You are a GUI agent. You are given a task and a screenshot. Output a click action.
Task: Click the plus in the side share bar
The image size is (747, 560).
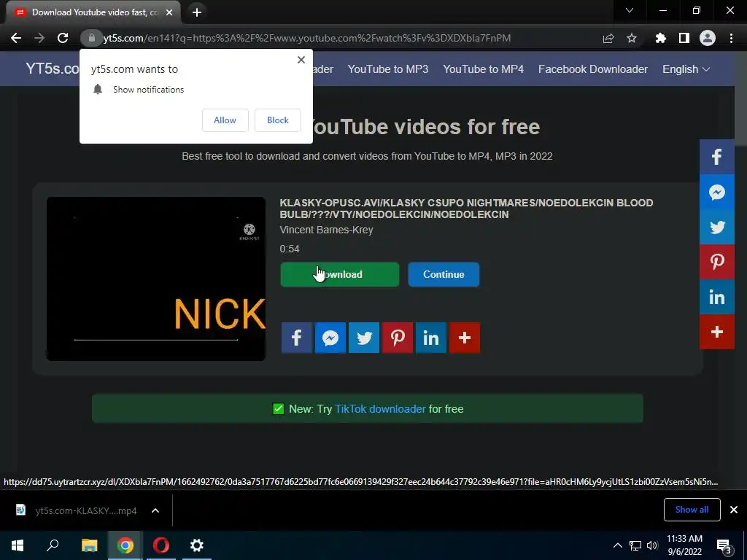click(x=717, y=332)
